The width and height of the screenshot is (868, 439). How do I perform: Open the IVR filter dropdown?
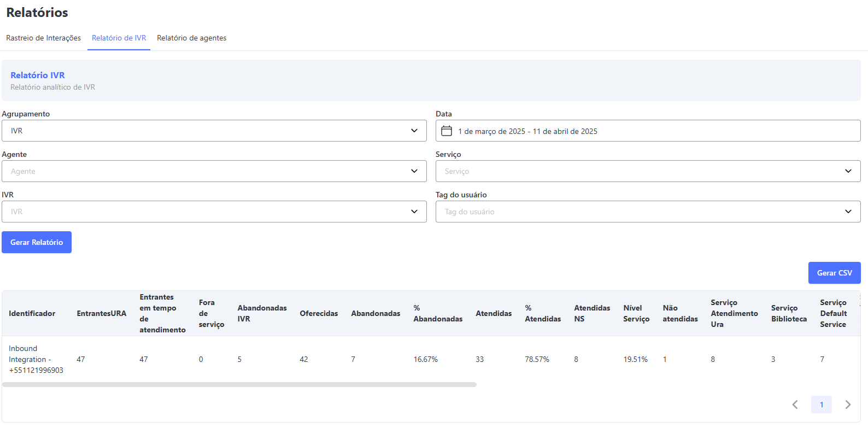click(214, 212)
